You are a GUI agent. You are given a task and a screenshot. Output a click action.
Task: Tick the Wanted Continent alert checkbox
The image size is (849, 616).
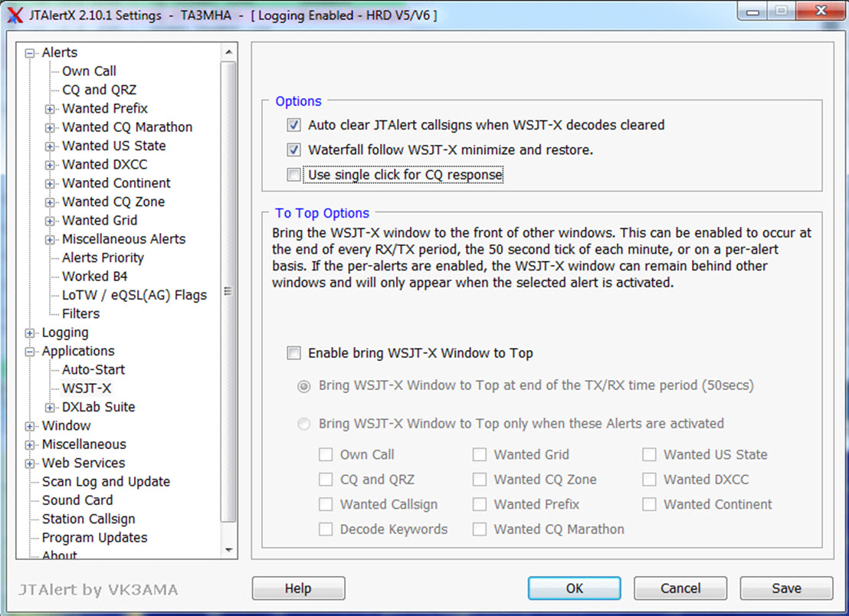click(649, 504)
